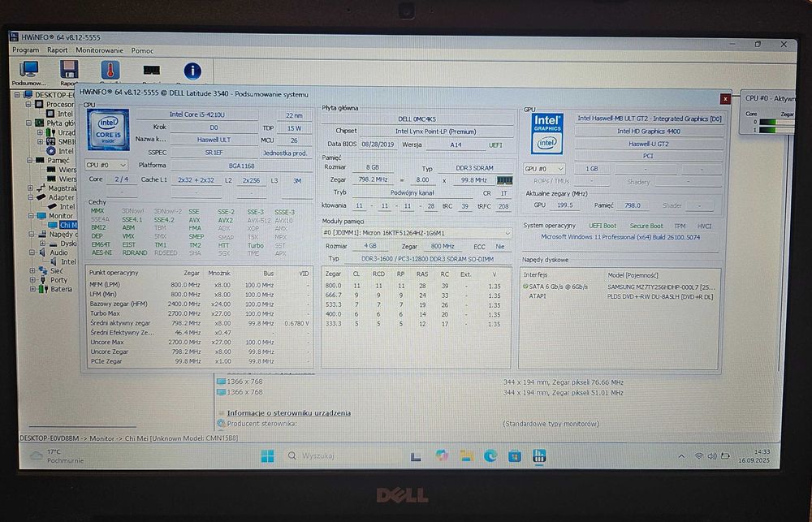812x522 pixels.
Task: Click the Intel Graphics logo badge
Action: click(546, 134)
